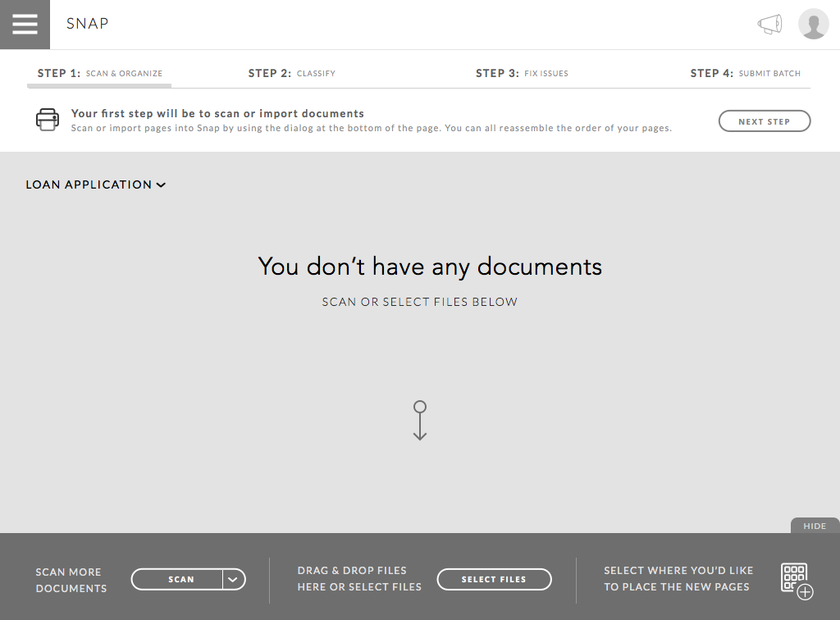Click the Next Step button
840x620 pixels.
(x=764, y=121)
